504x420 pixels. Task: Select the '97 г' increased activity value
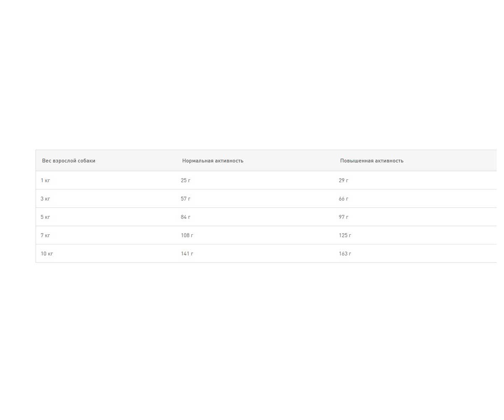tap(344, 217)
